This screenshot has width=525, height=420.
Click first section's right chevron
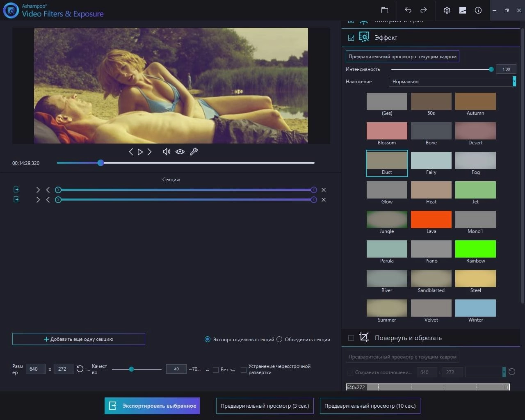tap(38, 190)
